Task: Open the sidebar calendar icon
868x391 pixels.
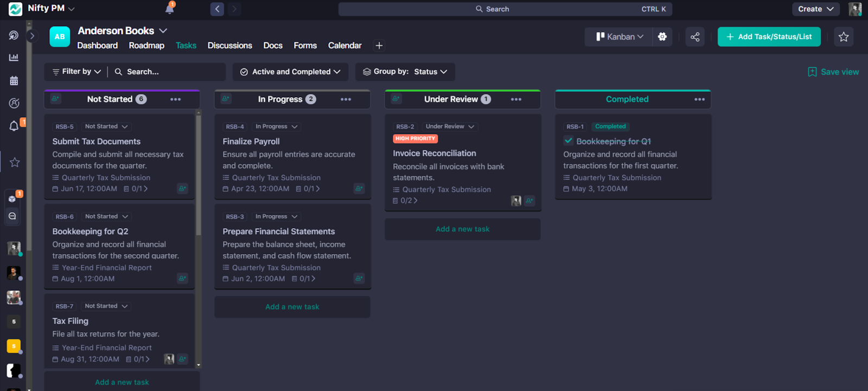Action: (14, 80)
